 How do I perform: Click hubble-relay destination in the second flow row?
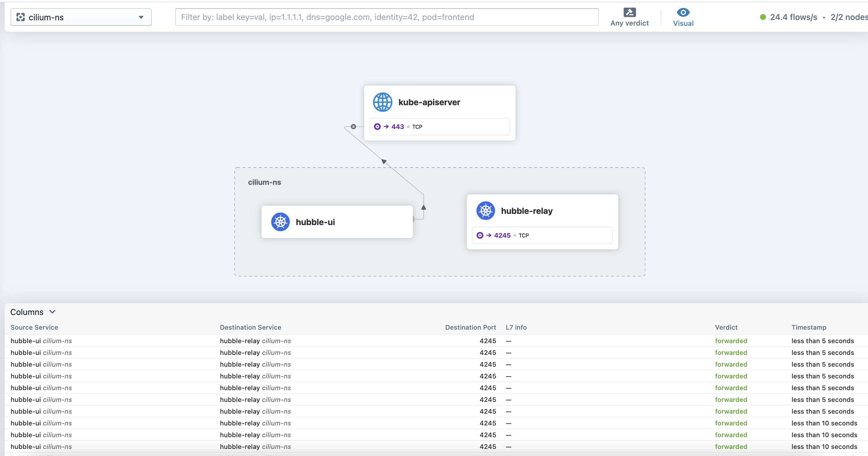[x=240, y=353]
